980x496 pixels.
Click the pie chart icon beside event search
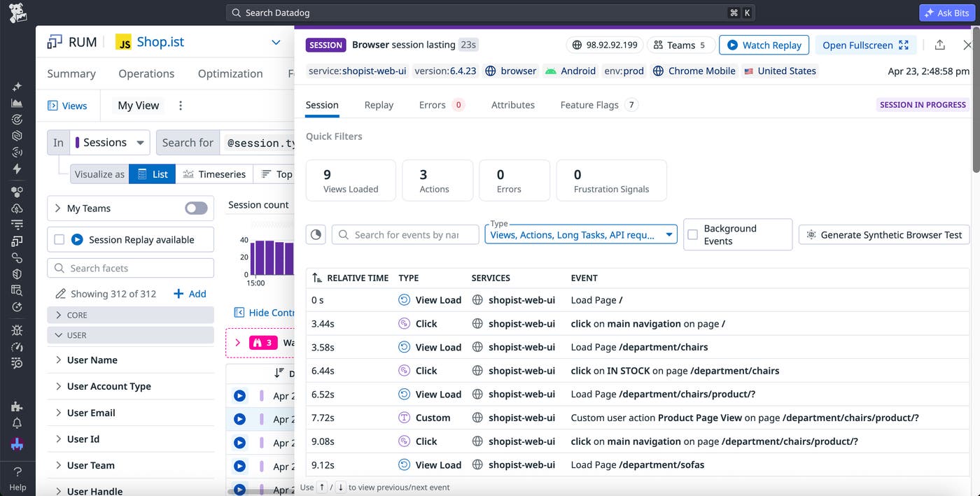click(x=316, y=234)
